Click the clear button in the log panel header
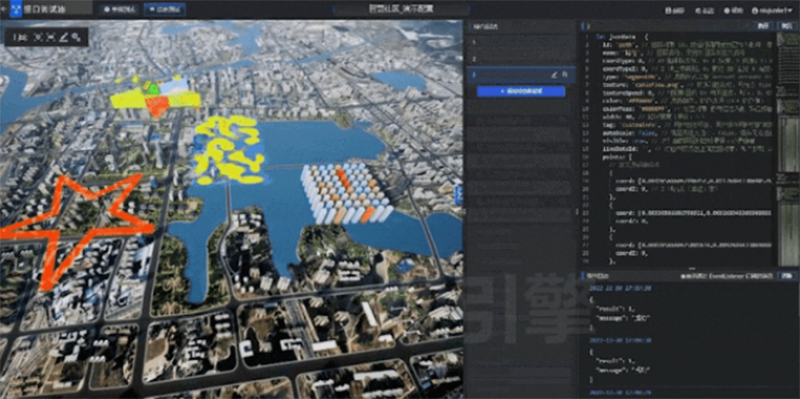Image resolution: width=800 pixels, height=399 pixels. (786, 276)
